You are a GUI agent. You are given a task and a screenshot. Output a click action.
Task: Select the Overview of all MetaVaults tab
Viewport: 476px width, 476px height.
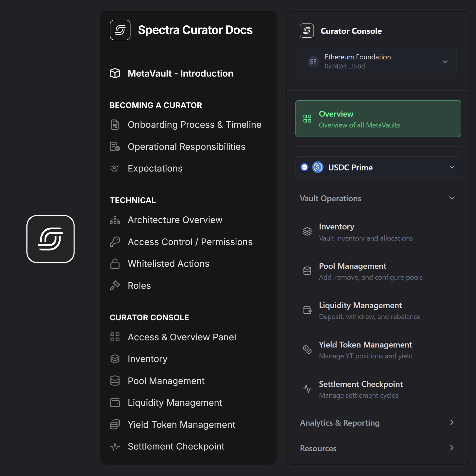tap(378, 119)
